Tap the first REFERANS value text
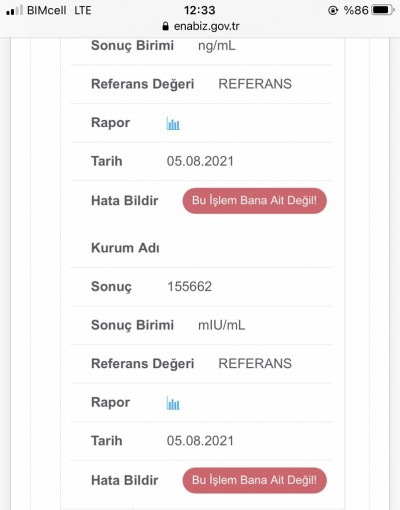The height and width of the screenshot is (510, 400). pyautogui.click(x=255, y=84)
